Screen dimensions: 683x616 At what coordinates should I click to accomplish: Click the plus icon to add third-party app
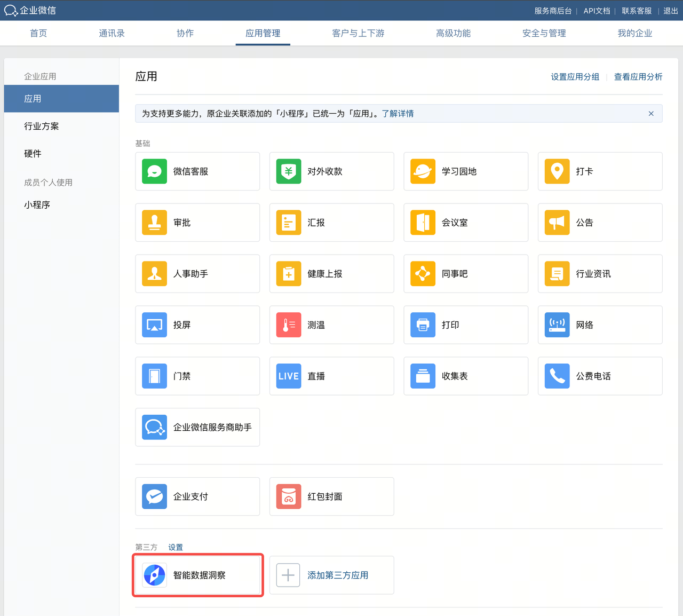(x=288, y=575)
